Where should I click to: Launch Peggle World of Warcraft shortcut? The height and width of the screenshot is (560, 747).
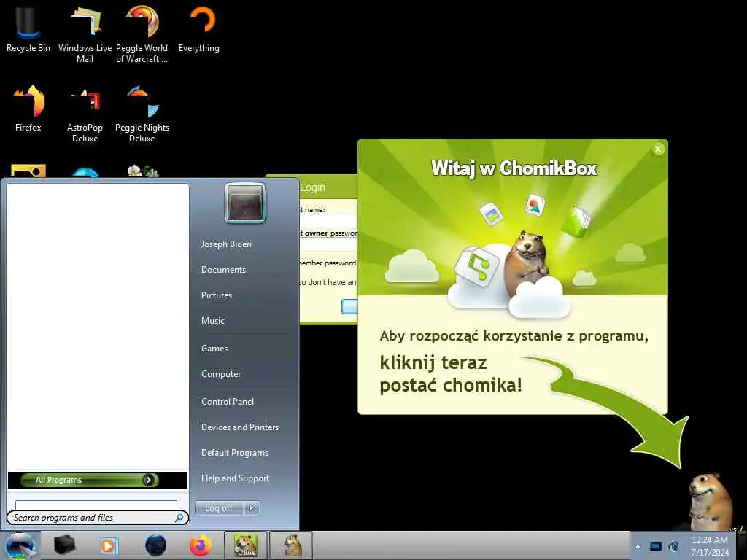point(142,34)
